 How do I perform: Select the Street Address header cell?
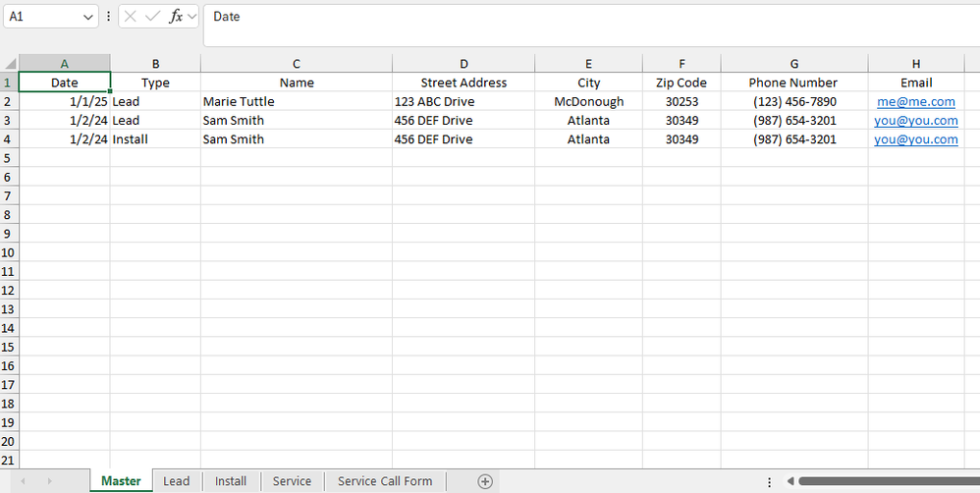pos(463,82)
